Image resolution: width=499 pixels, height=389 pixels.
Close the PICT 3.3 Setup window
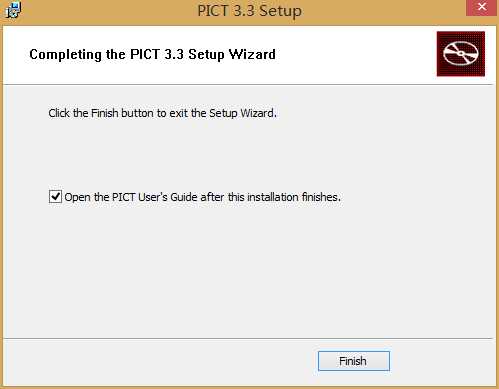point(481,7)
